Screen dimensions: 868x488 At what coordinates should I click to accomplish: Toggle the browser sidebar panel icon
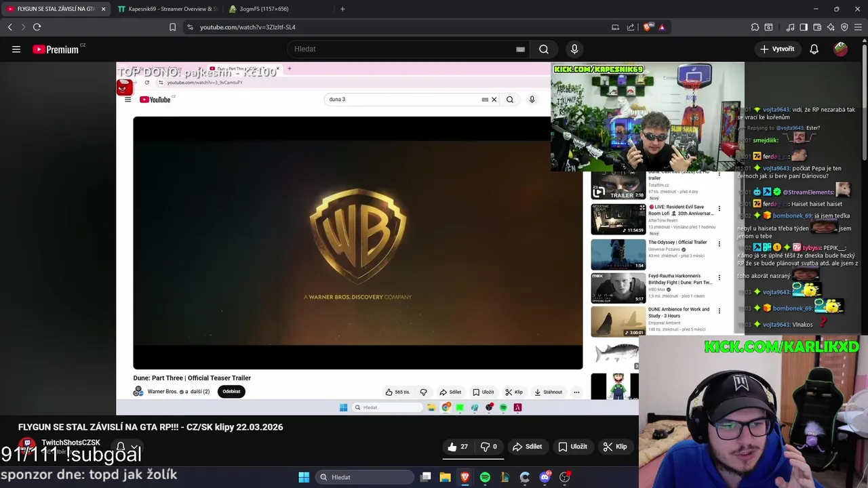804,27
